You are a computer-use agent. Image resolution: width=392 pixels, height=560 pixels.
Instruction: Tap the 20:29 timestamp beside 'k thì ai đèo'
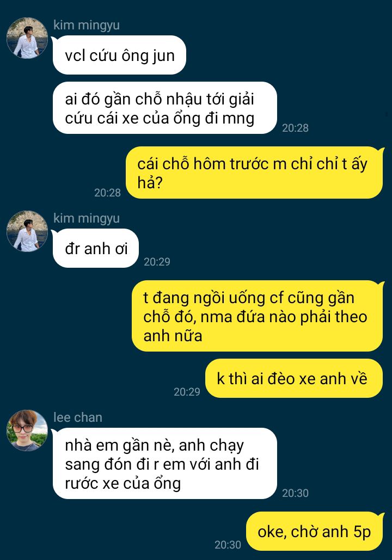pyautogui.click(x=187, y=392)
